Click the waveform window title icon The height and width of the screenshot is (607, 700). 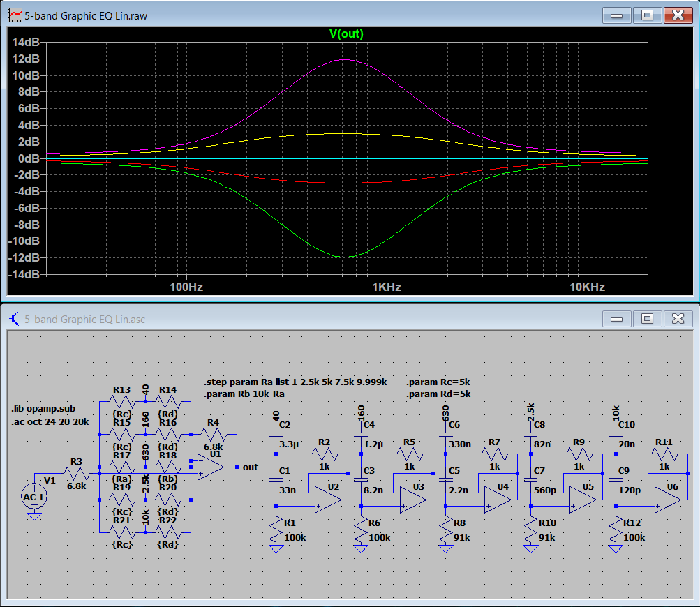15,15
